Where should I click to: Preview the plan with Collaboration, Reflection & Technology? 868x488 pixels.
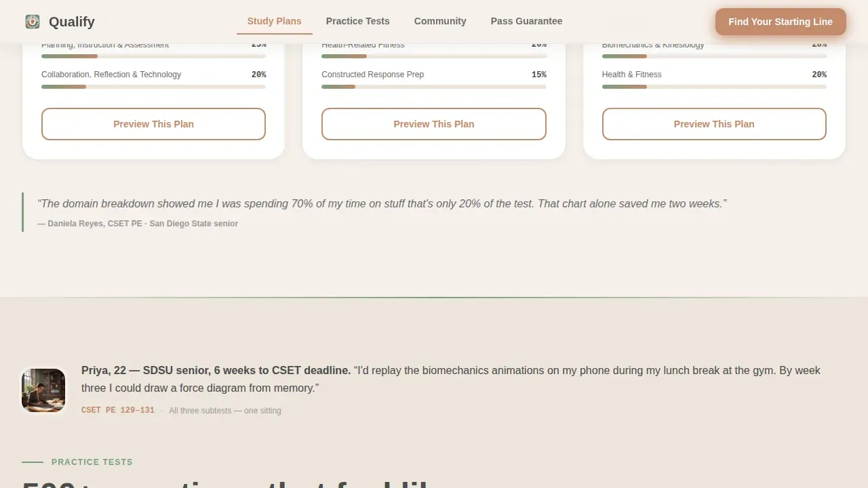[153, 124]
